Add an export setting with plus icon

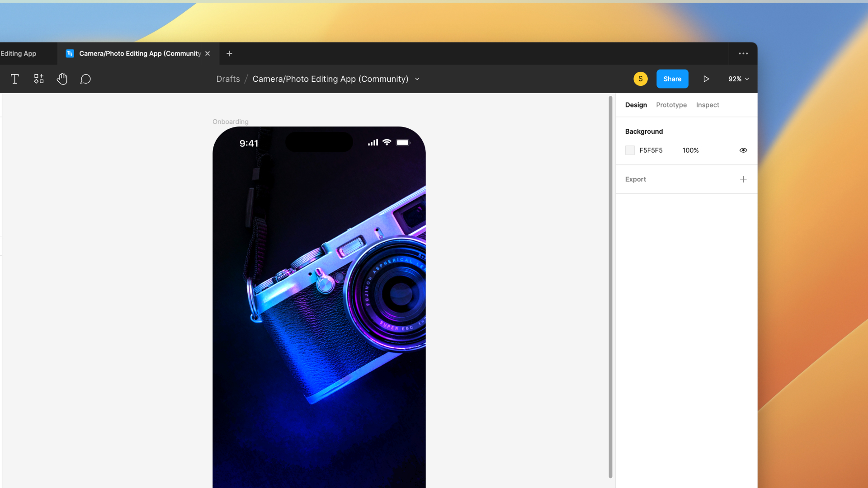743,179
